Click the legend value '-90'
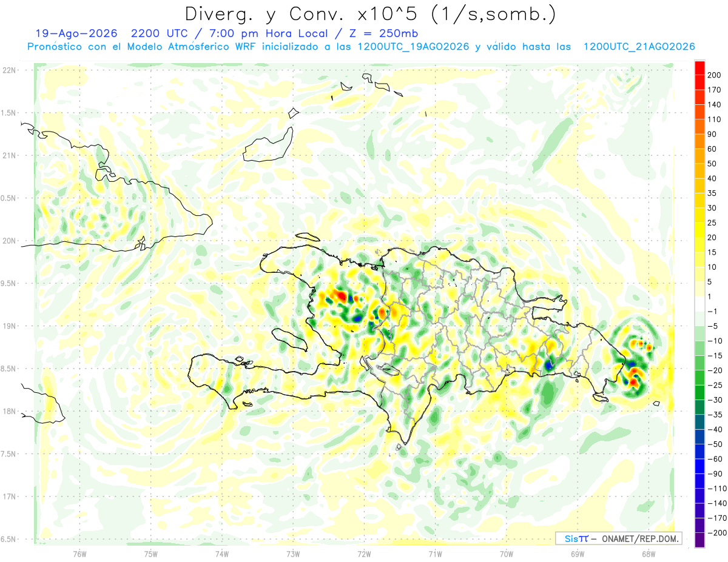Image resolution: width=728 pixels, height=562 pixels. coord(714,474)
